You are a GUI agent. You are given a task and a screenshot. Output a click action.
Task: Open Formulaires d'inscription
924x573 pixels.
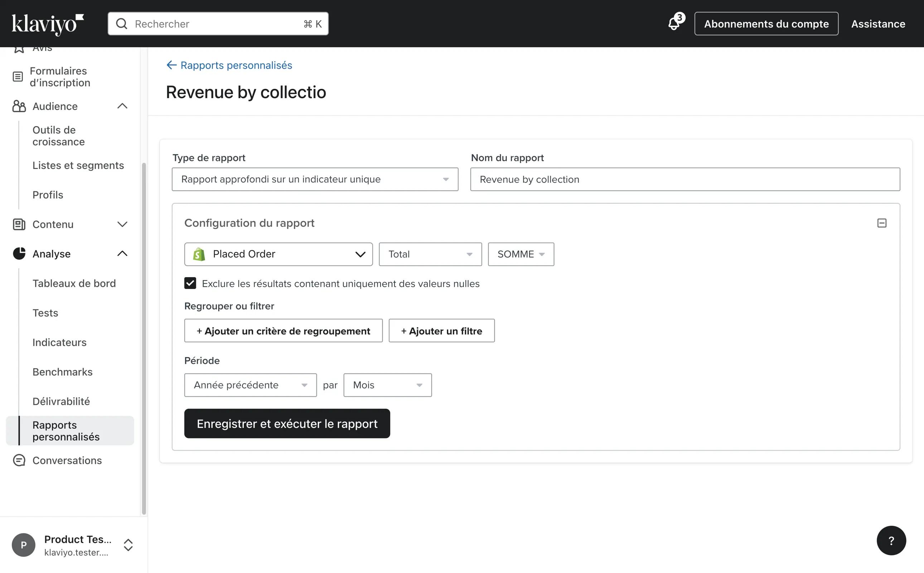point(60,77)
